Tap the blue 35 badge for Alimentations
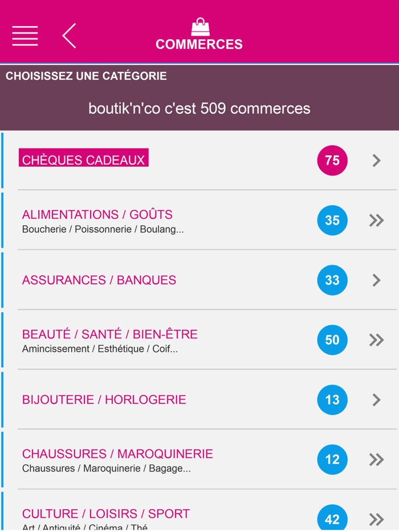This screenshot has width=399, height=532. coord(332,220)
